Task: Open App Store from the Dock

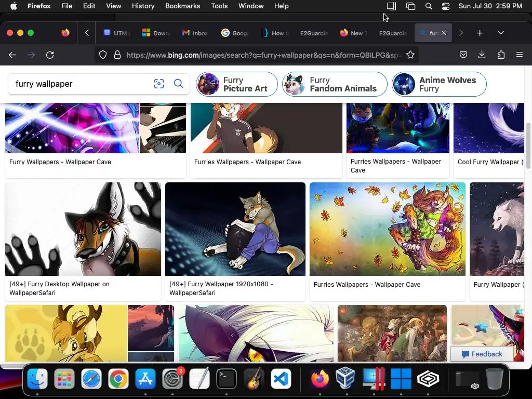Action: pos(145,379)
